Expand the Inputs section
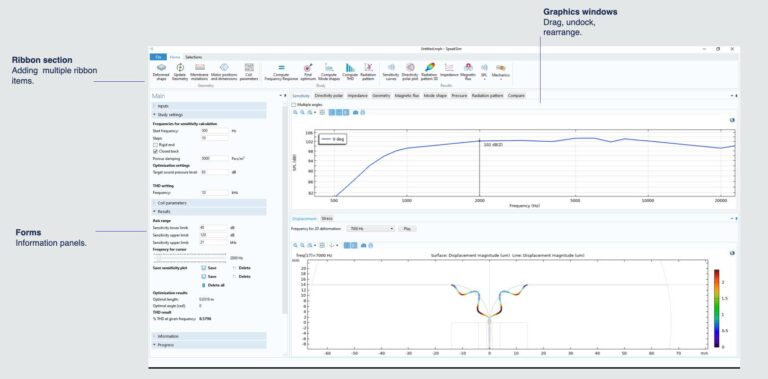768x379 pixels. 210,106
